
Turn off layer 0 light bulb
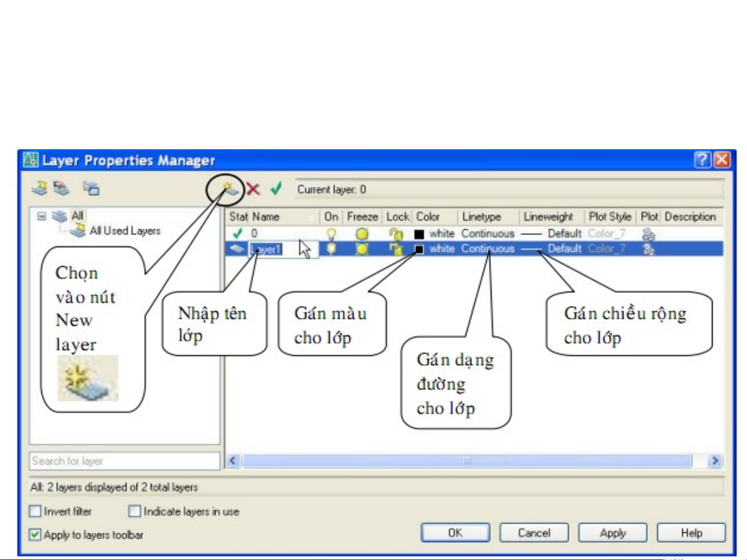tap(331, 234)
